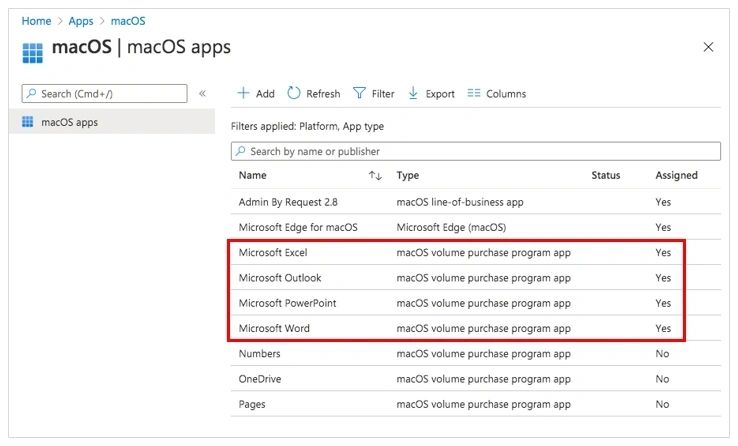Click the Assigned column header
This screenshot has height=446, width=738.
coord(676,175)
